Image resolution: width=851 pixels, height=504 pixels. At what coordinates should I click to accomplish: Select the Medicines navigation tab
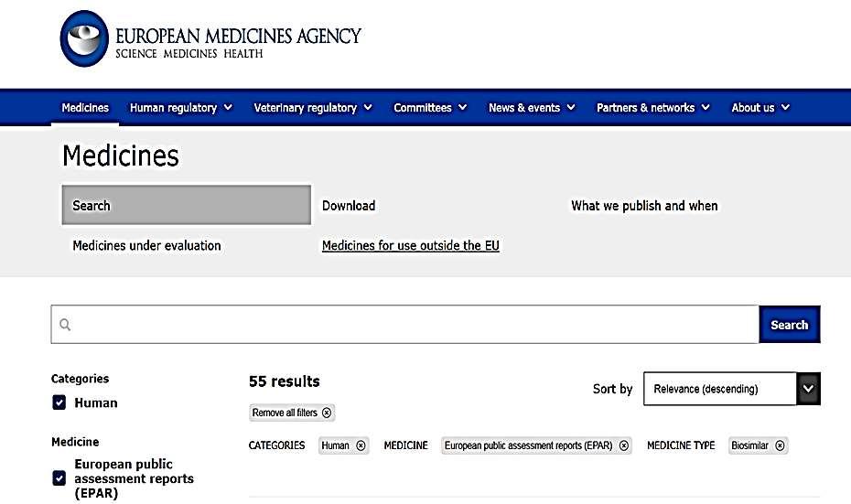(x=85, y=108)
